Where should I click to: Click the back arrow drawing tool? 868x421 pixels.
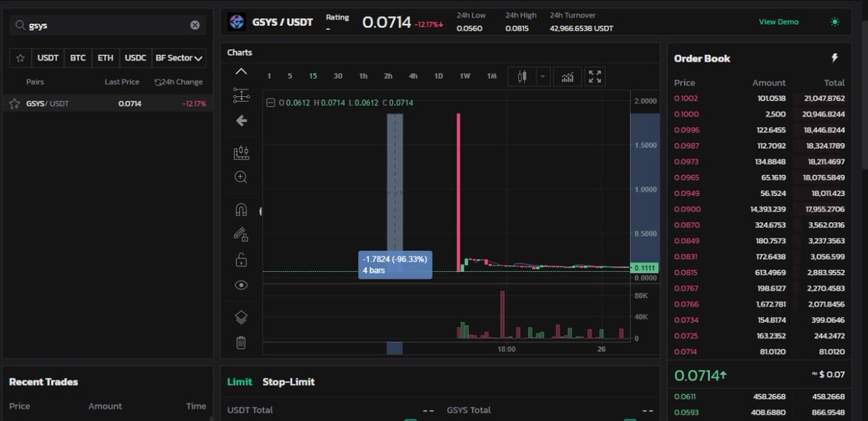[x=242, y=121]
